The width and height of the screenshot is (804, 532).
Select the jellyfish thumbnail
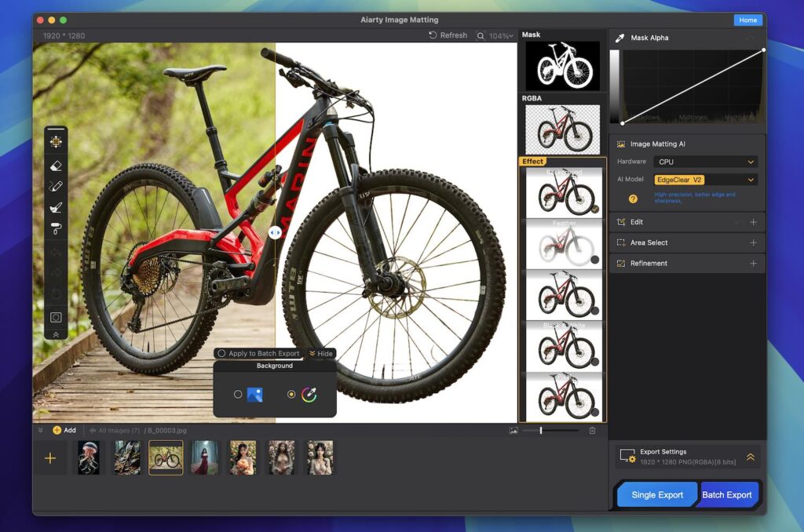(89, 457)
